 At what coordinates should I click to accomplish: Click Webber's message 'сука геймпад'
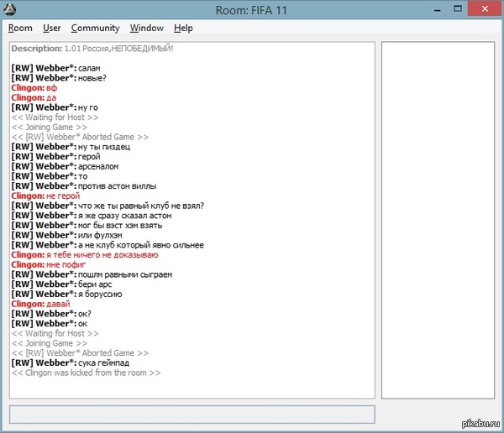[71, 363]
